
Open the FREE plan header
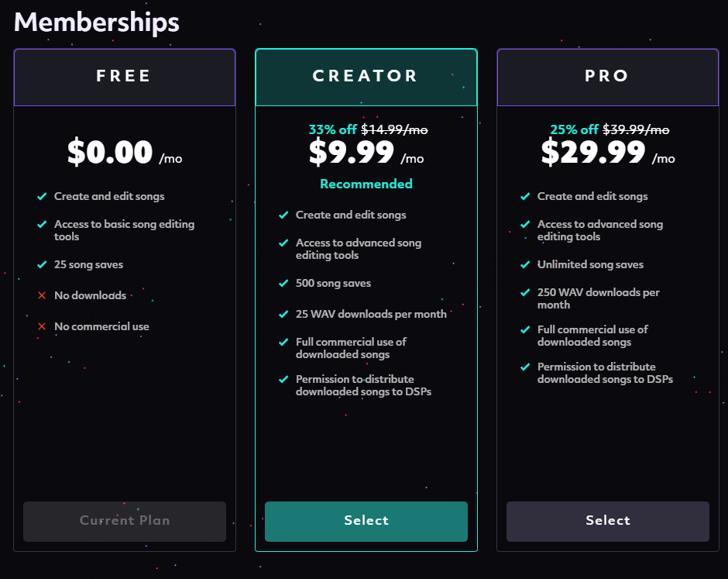click(125, 78)
